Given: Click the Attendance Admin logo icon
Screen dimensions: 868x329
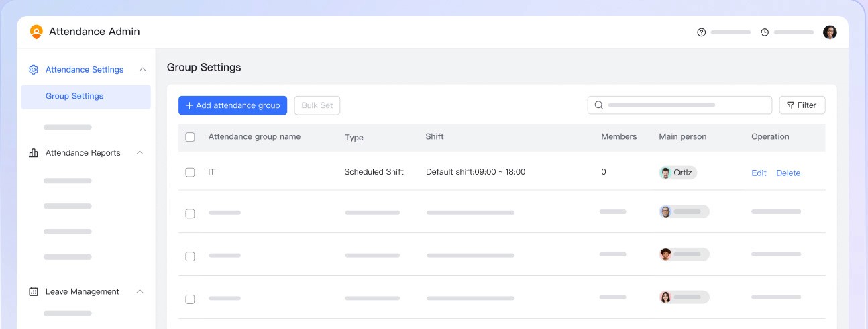Looking at the screenshot, I should point(36,32).
